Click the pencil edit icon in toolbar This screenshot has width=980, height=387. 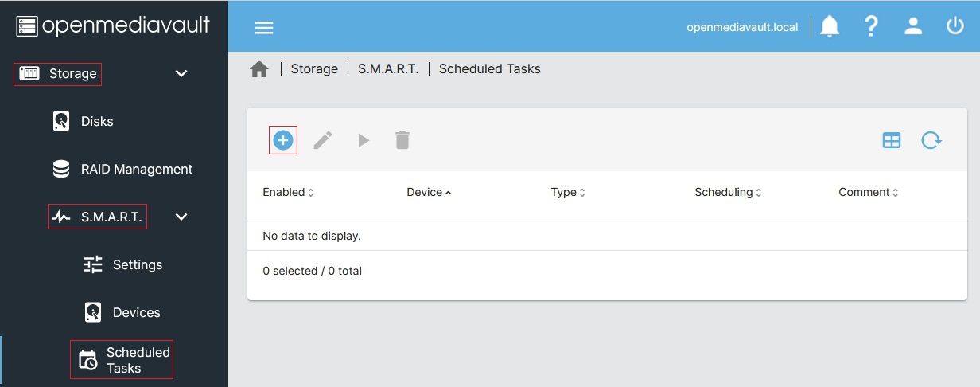pyautogui.click(x=322, y=141)
